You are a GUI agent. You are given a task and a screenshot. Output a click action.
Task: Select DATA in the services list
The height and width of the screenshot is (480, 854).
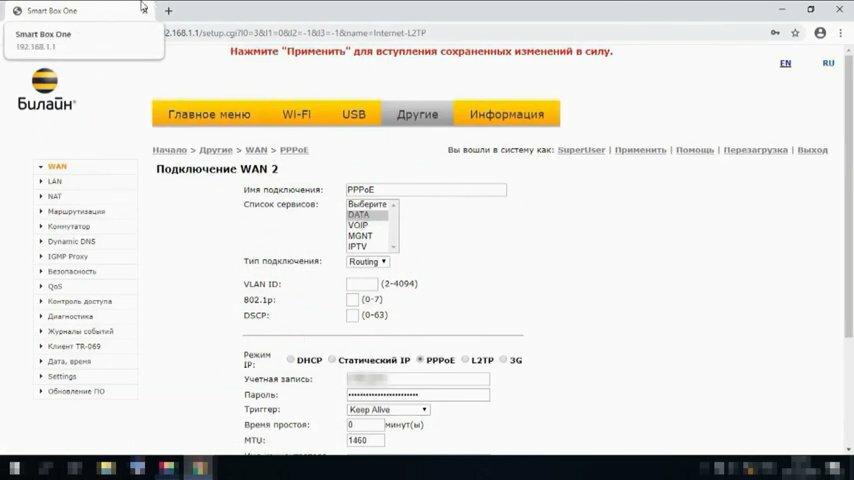point(367,215)
